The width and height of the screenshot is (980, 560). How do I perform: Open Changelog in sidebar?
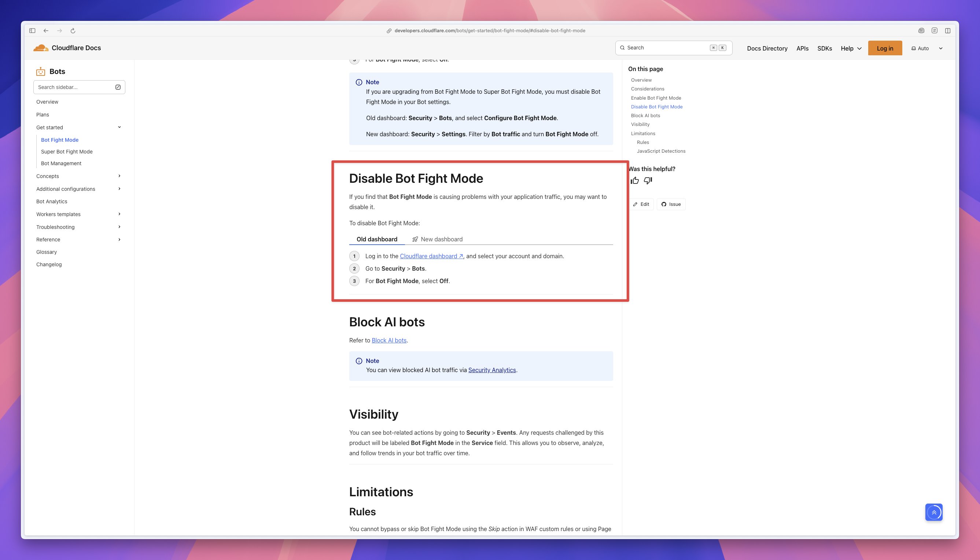click(x=49, y=264)
